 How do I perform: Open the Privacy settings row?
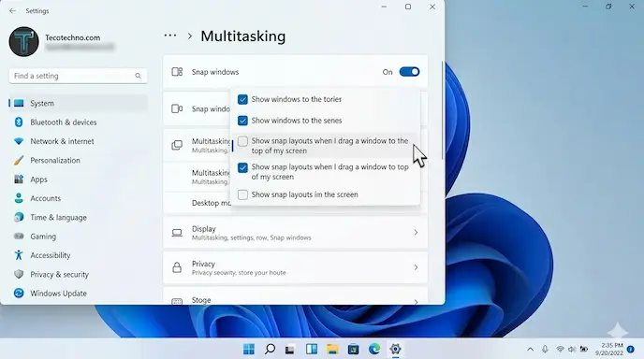295,267
